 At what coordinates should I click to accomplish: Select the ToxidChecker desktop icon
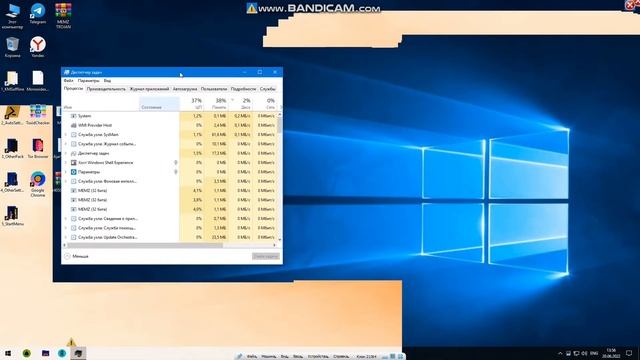coord(38,115)
